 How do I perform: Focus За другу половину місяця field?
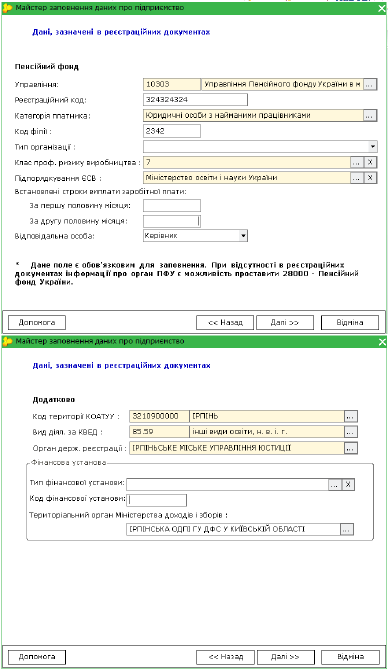point(172,221)
